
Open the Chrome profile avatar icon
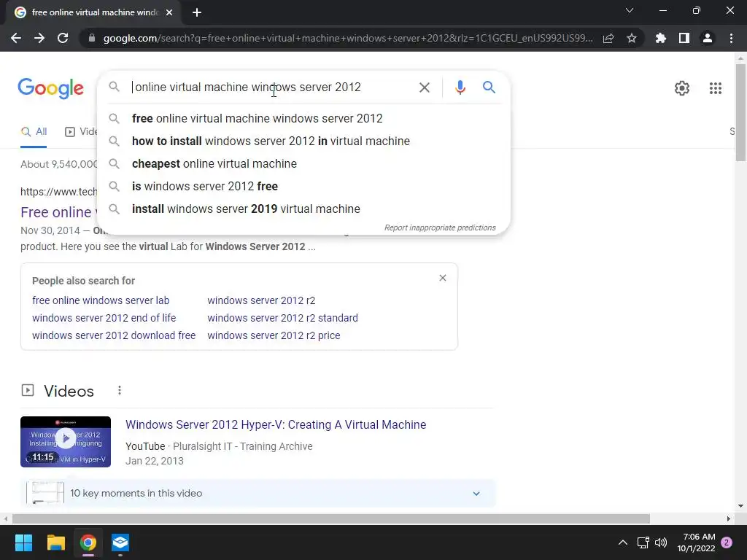coord(708,38)
